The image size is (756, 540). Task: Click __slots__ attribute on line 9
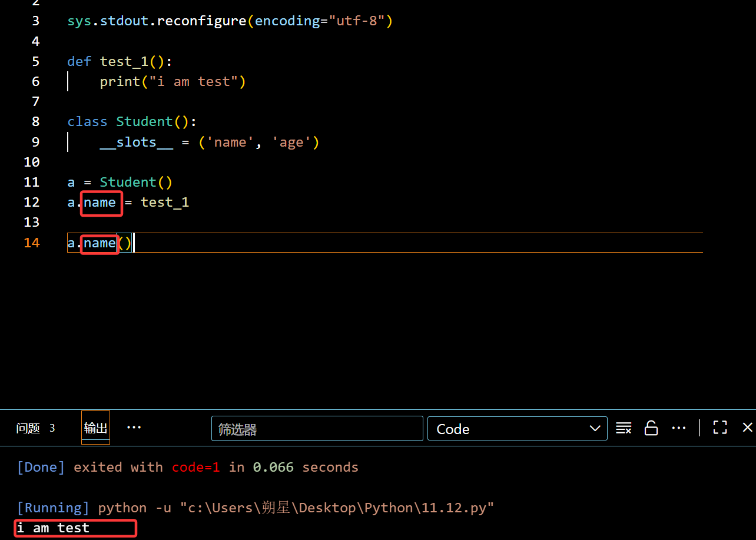tap(136, 142)
